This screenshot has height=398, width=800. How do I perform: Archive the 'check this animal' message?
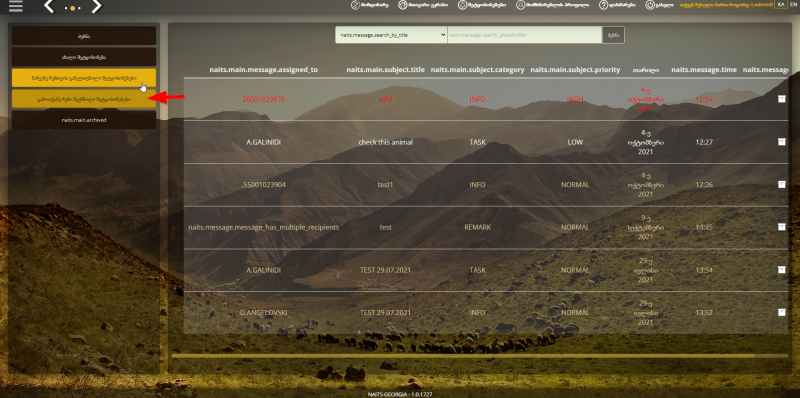click(782, 142)
